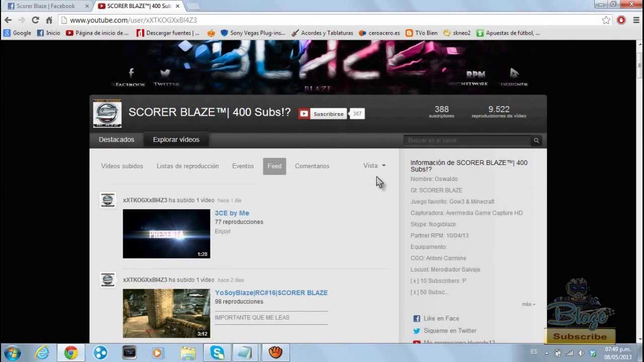Open the Twitter icon in channel banner
This screenshot has height=362, width=644.
pos(166,77)
